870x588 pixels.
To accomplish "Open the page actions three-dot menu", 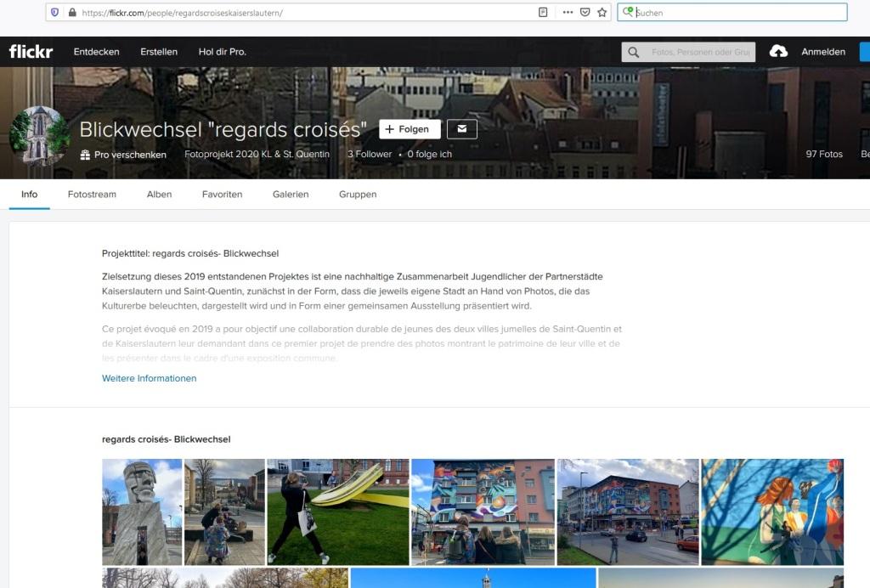I will pyautogui.click(x=568, y=13).
